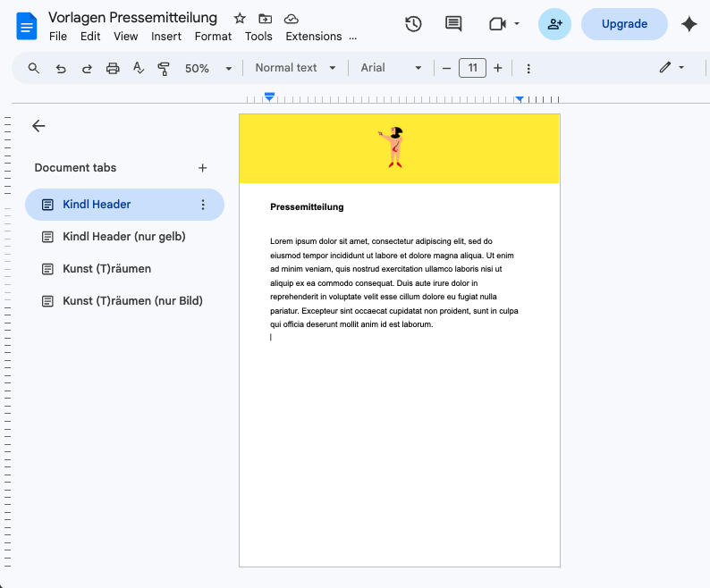Increase font size with plus button
This screenshot has width=710, height=588.
point(498,68)
